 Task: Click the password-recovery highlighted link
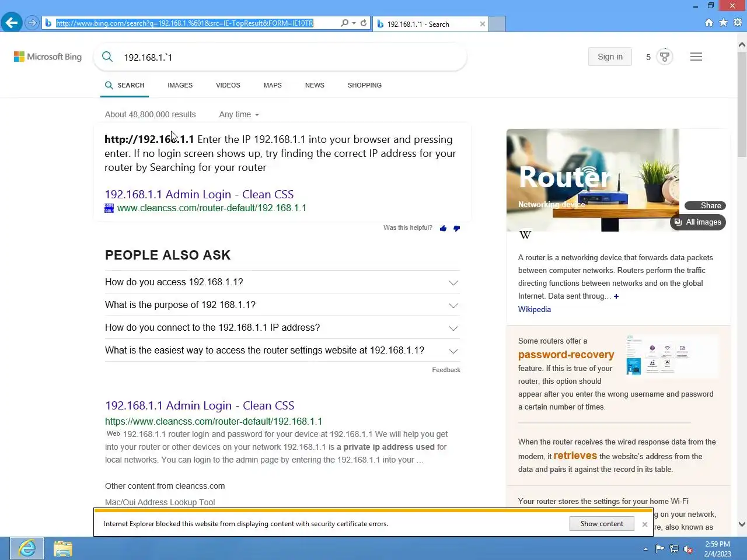566,355
